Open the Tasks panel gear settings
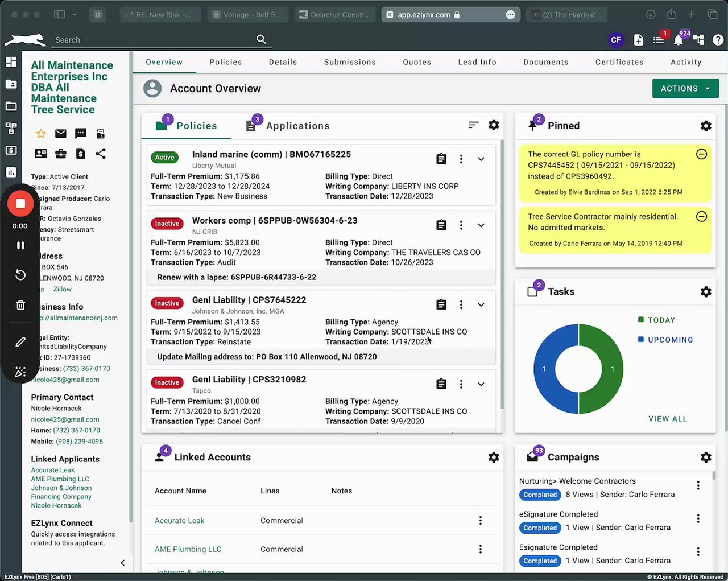 tap(706, 292)
